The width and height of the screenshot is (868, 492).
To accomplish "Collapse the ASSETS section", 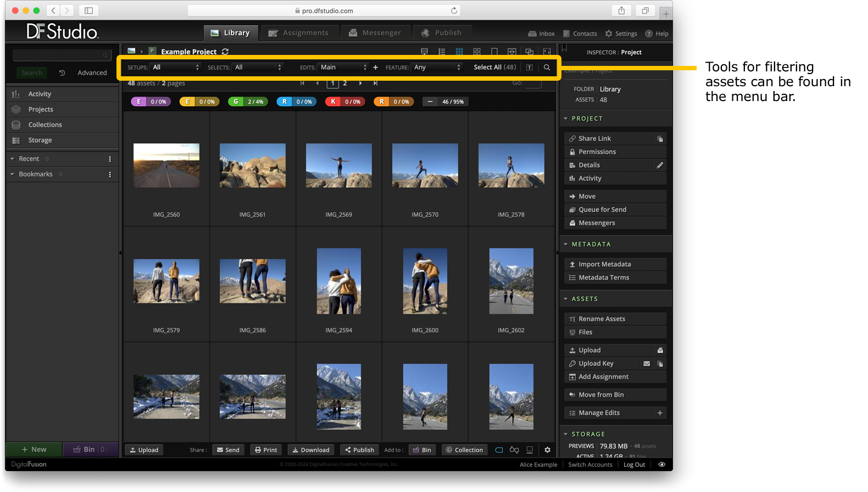I will (566, 299).
